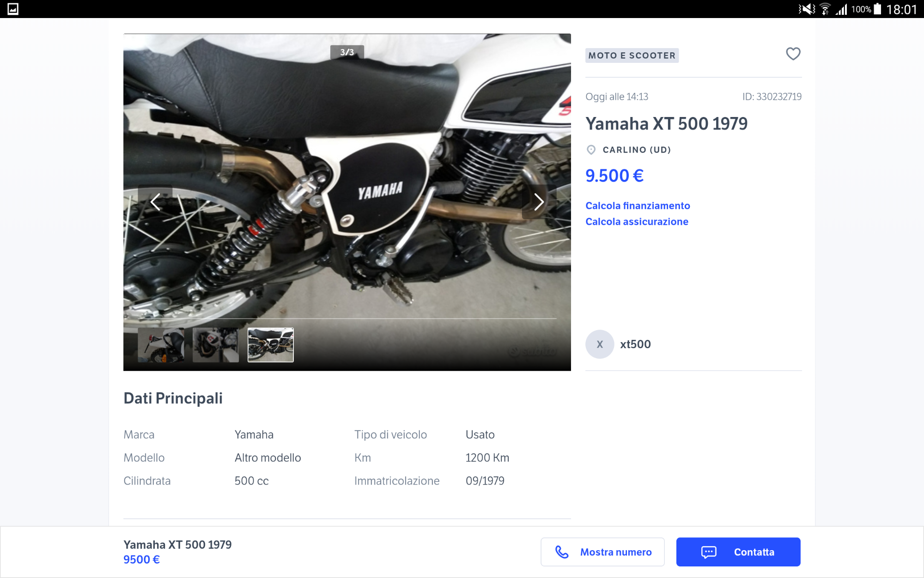Add listing to favorites with heart icon
Image resolution: width=924 pixels, height=578 pixels.
click(793, 54)
